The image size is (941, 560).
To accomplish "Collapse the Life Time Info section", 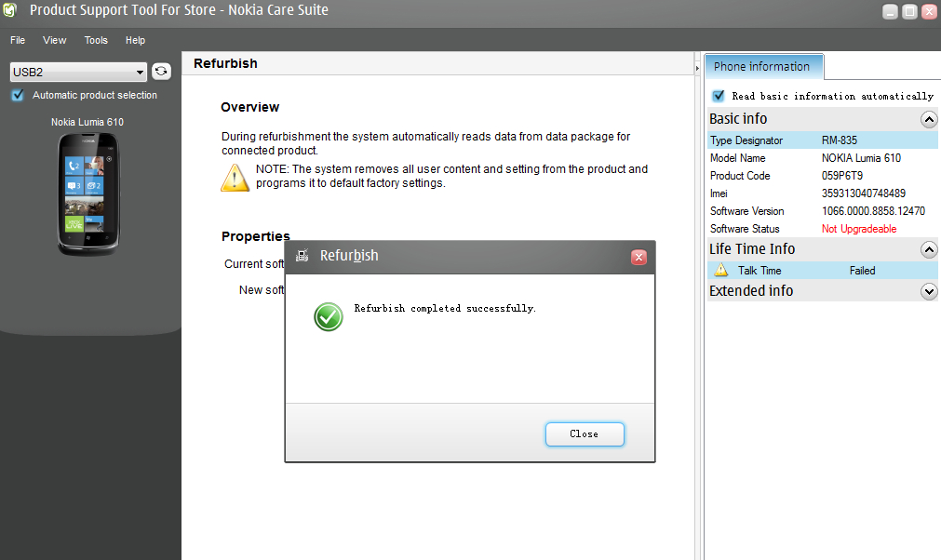I will pos(928,249).
